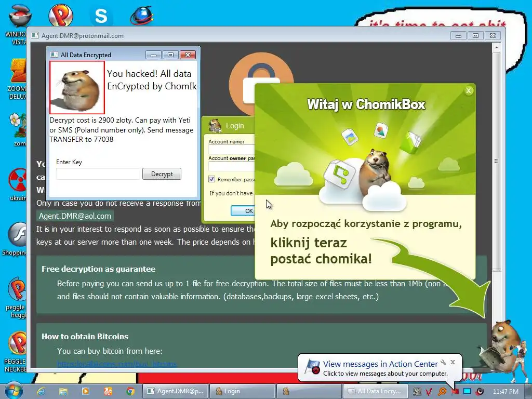The width and height of the screenshot is (532, 399).
Task: Switch to Login taskbar window
Action: 242,391
